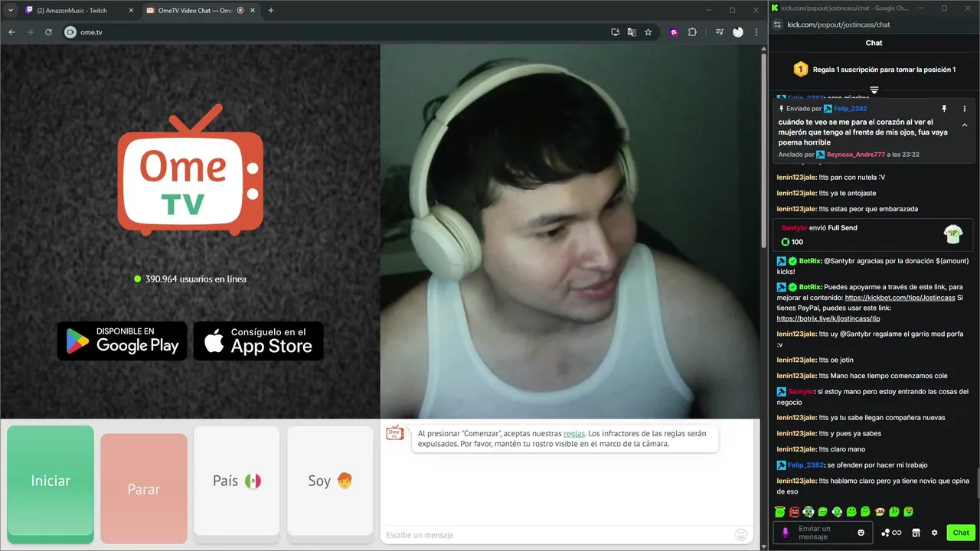
Task: Close the OmeTV Video Chat tab
Action: coord(253,11)
